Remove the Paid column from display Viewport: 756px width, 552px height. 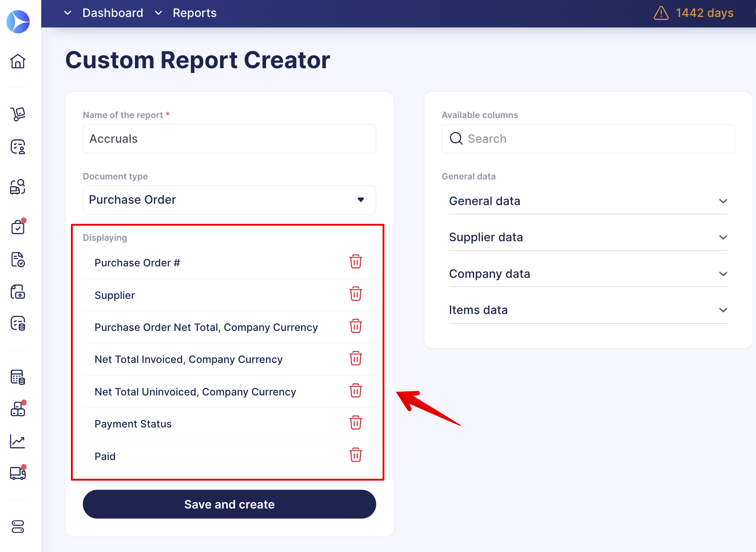point(356,455)
